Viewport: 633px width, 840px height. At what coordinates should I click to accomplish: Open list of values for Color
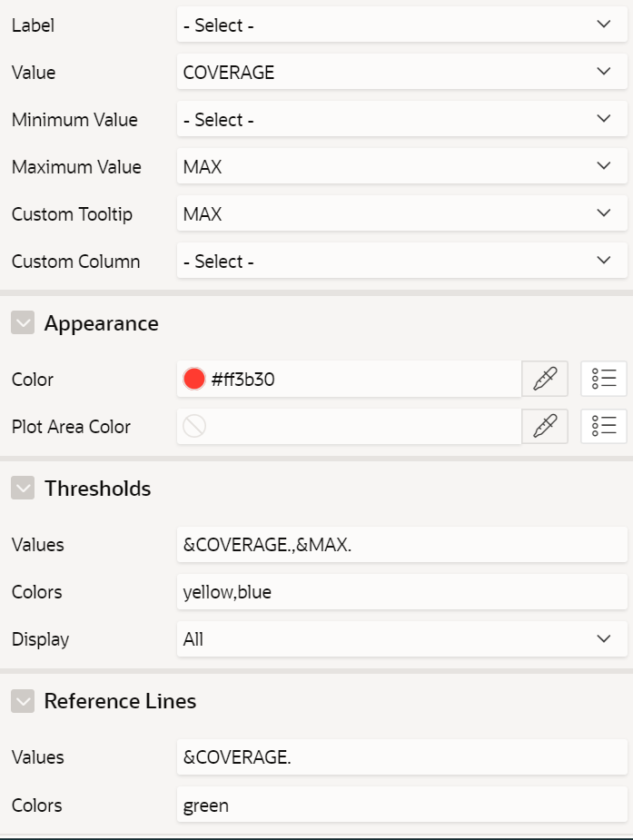[x=603, y=380]
